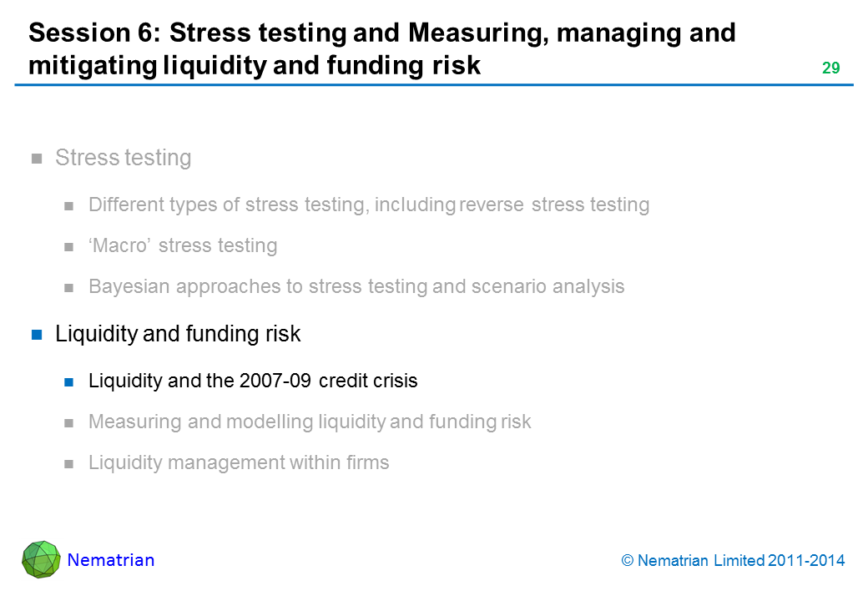The image size is (868, 601).
Task: Click the bullet beside "Liquidity management within firms"
Action: tap(70, 463)
